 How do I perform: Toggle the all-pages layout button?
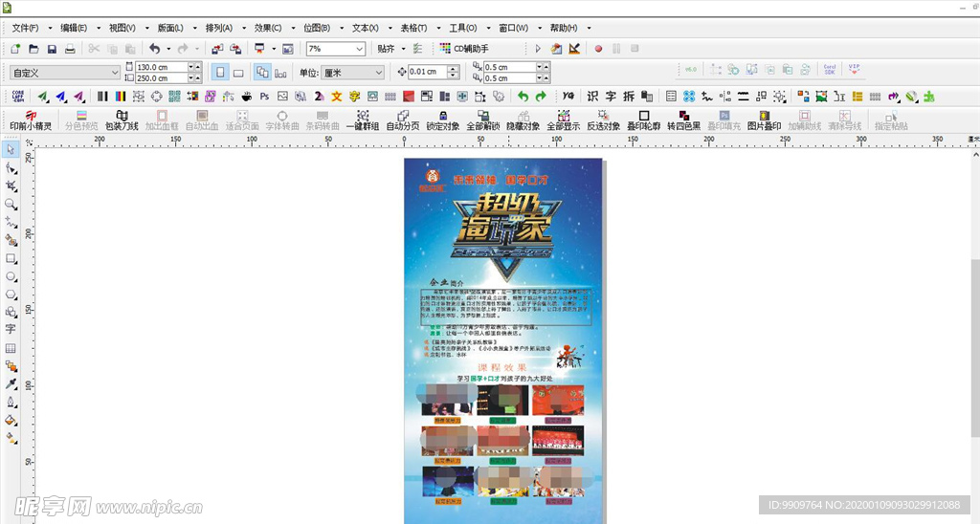pyautogui.click(x=262, y=73)
